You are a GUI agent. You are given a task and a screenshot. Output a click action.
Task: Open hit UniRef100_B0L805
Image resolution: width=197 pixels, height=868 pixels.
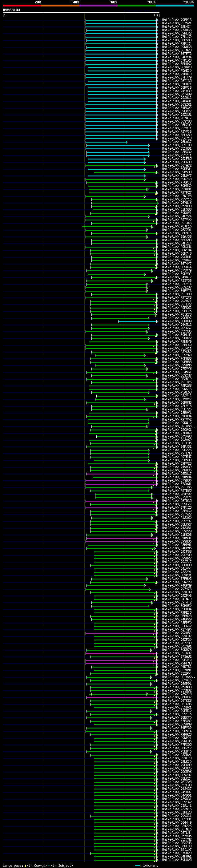point(177,860)
